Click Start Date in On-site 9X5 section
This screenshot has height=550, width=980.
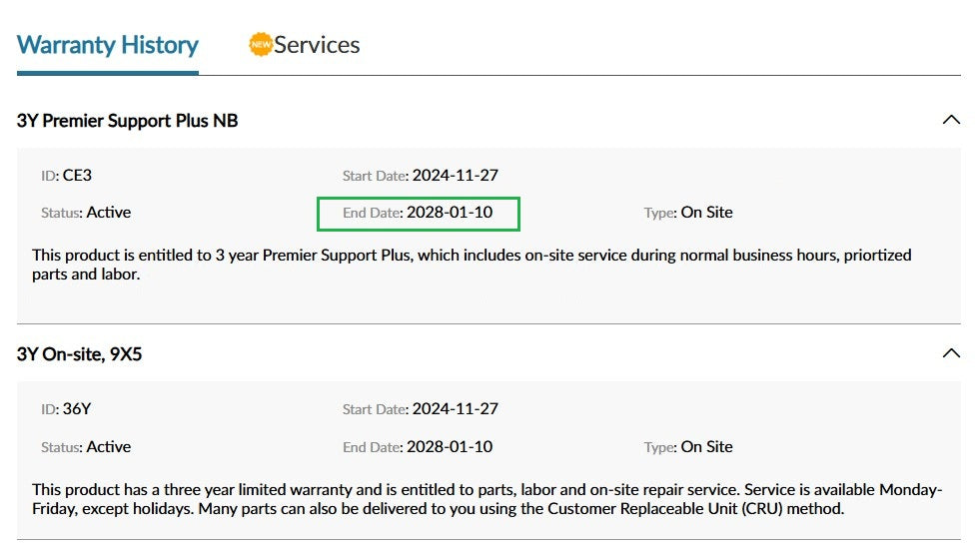pyautogui.click(x=420, y=409)
